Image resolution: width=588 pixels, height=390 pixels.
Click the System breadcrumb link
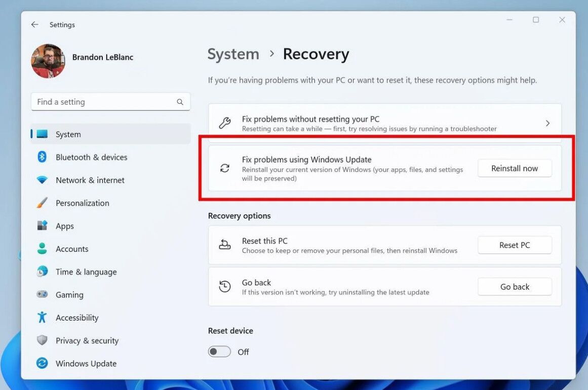pos(233,54)
